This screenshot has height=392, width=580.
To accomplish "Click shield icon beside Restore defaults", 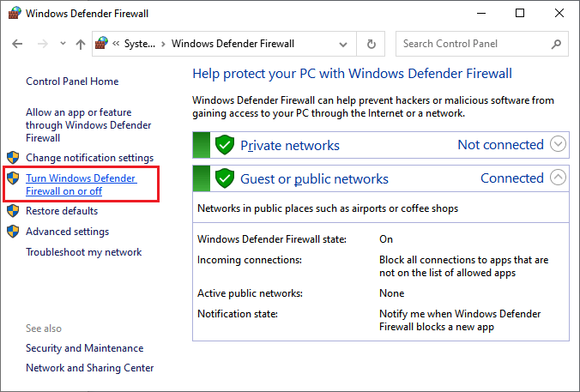I will (x=13, y=211).
